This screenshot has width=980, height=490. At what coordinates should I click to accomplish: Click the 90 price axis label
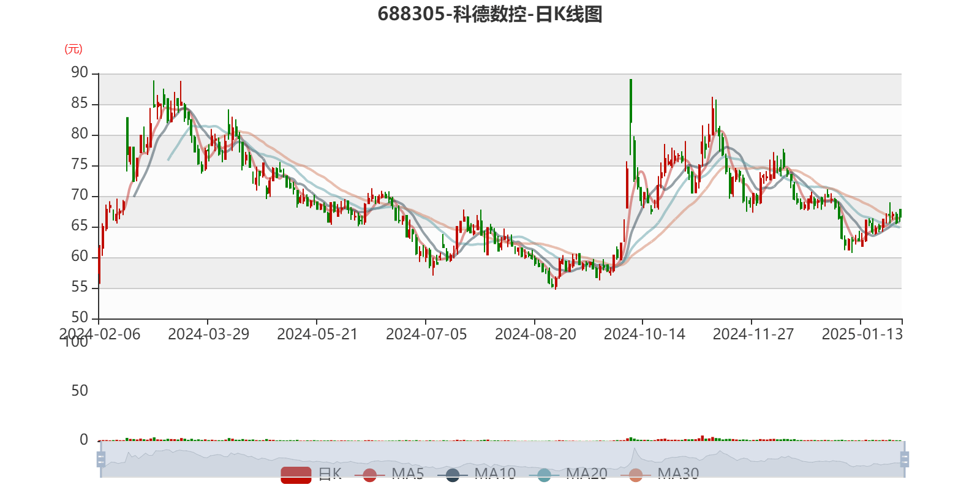pyautogui.click(x=80, y=72)
